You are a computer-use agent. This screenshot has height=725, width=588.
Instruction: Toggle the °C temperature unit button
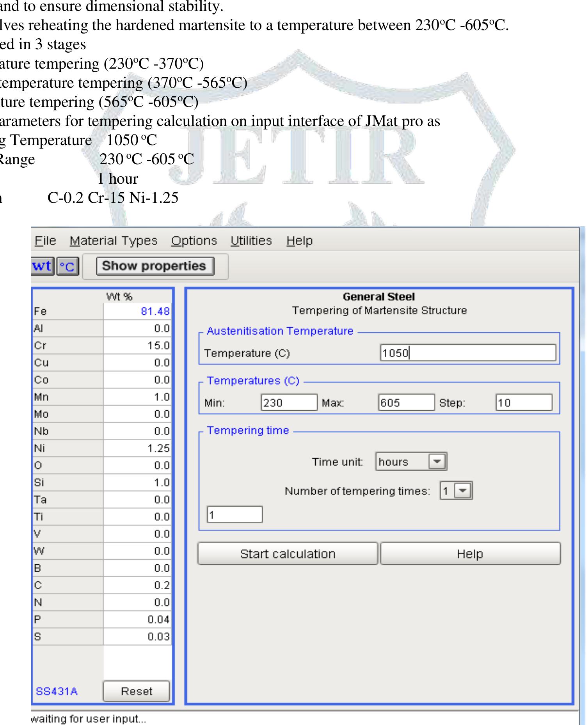tap(68, 266)
